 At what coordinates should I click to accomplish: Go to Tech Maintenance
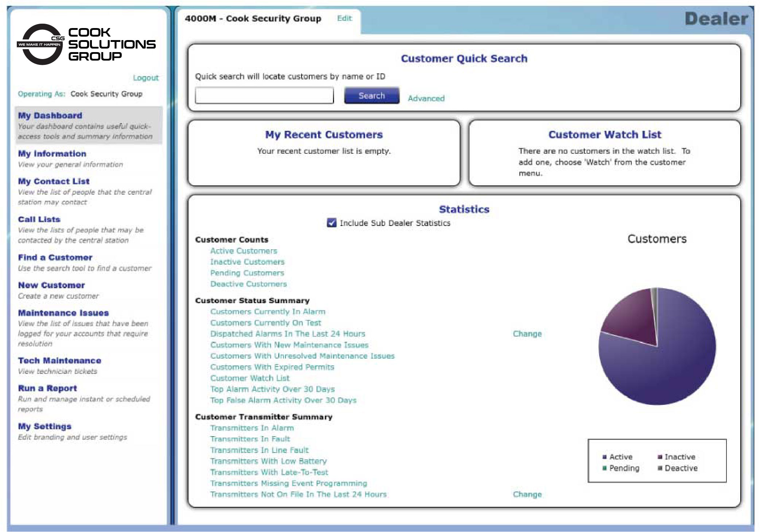[x=59, y=361]
